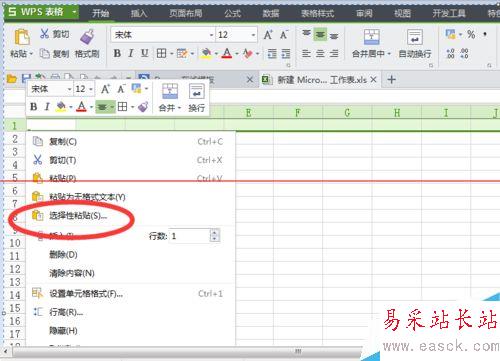
Task: Click the increase indent icon in ribbon
Action: tap(286, 53)
